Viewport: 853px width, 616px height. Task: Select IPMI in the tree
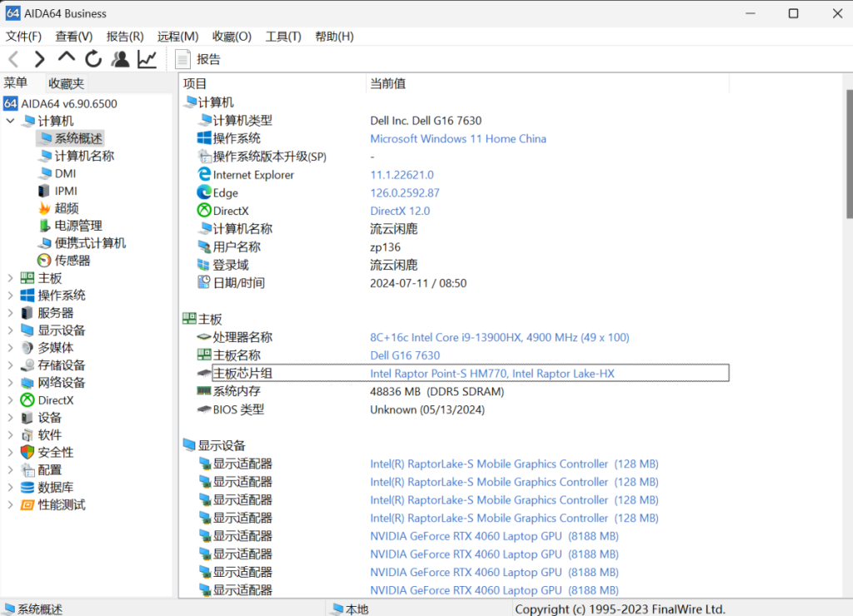(66, 191)
